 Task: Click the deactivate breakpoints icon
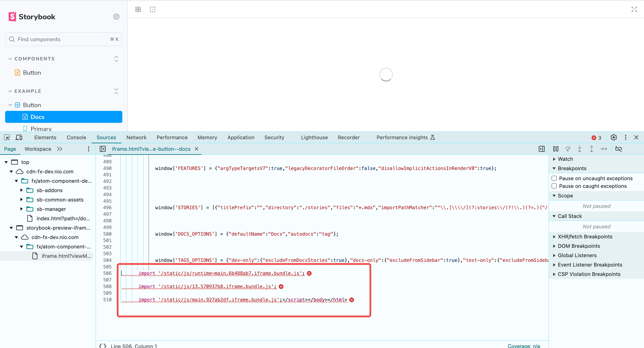(x=618, y=149)
